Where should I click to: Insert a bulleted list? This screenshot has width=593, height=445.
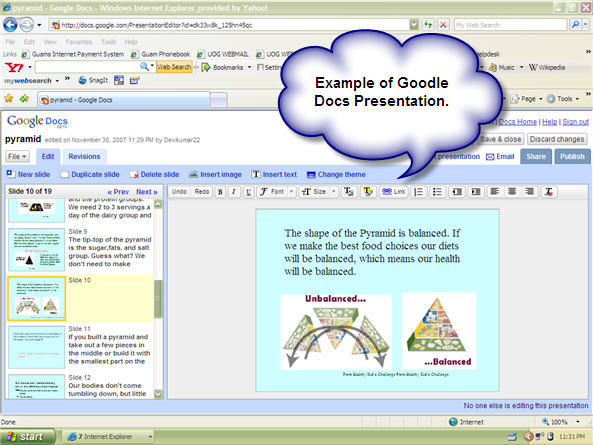click(x=438, y=192)
